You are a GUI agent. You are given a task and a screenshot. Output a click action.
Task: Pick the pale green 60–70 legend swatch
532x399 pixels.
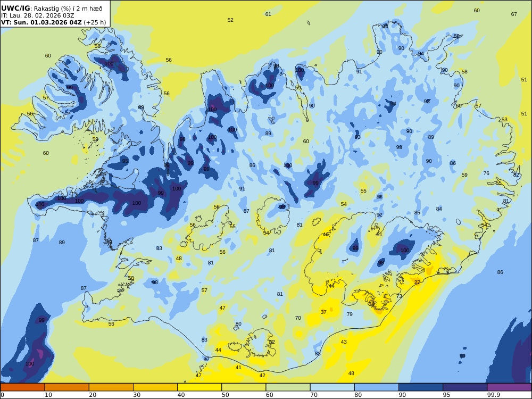point(288,387)
